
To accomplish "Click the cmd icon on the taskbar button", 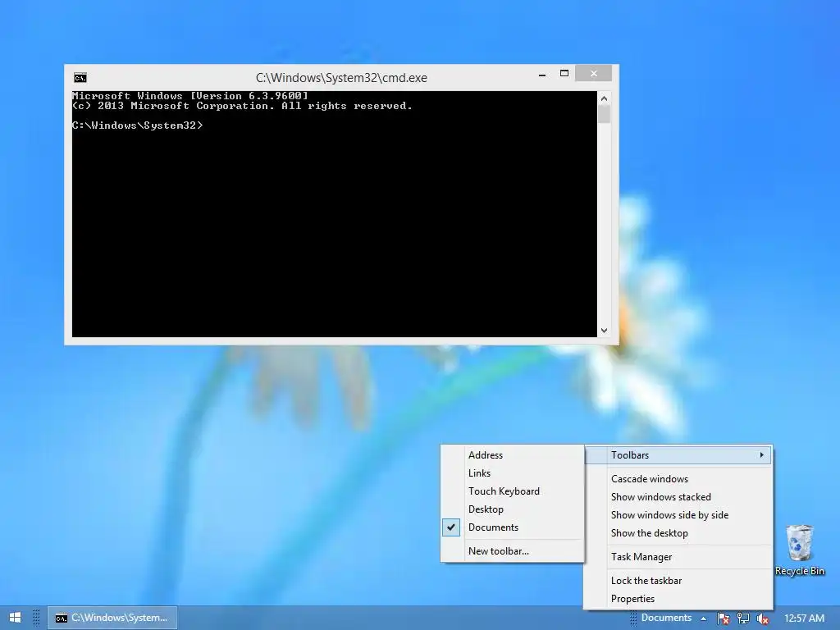I will pos(62,619).
